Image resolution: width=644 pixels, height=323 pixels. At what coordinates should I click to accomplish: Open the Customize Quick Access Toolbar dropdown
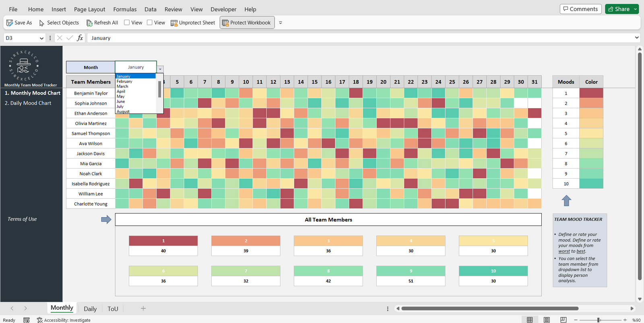click(x=281, y=23)
